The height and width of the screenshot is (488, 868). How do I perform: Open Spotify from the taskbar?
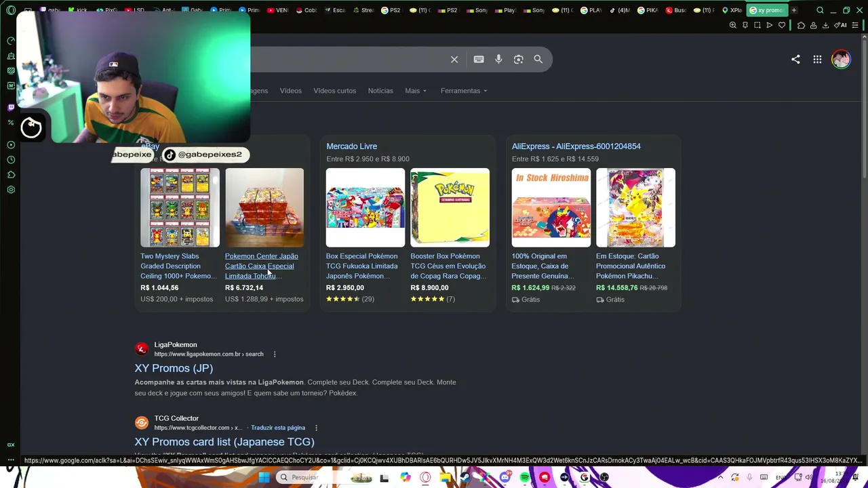pyautogui.click(x=525, y=477)
